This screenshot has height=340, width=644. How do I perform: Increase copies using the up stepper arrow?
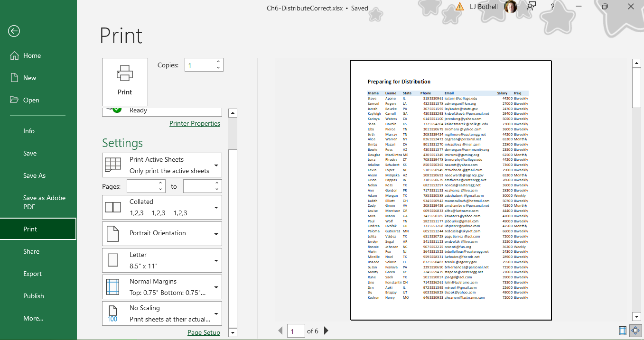click(x=217, y=62)
